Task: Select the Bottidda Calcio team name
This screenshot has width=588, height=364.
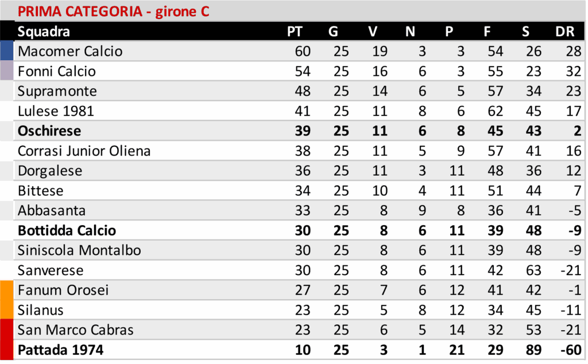Action: [x=67, y=231]
